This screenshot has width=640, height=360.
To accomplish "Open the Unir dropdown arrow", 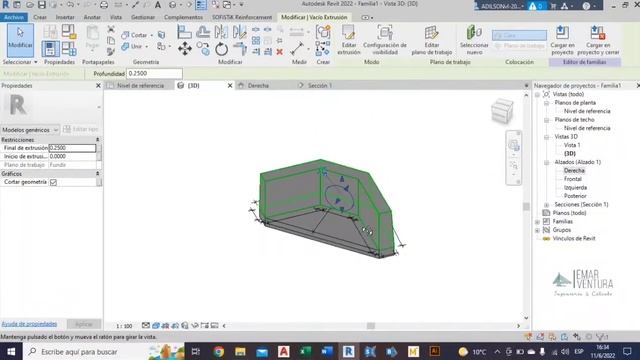I will (x=147, y=47).
